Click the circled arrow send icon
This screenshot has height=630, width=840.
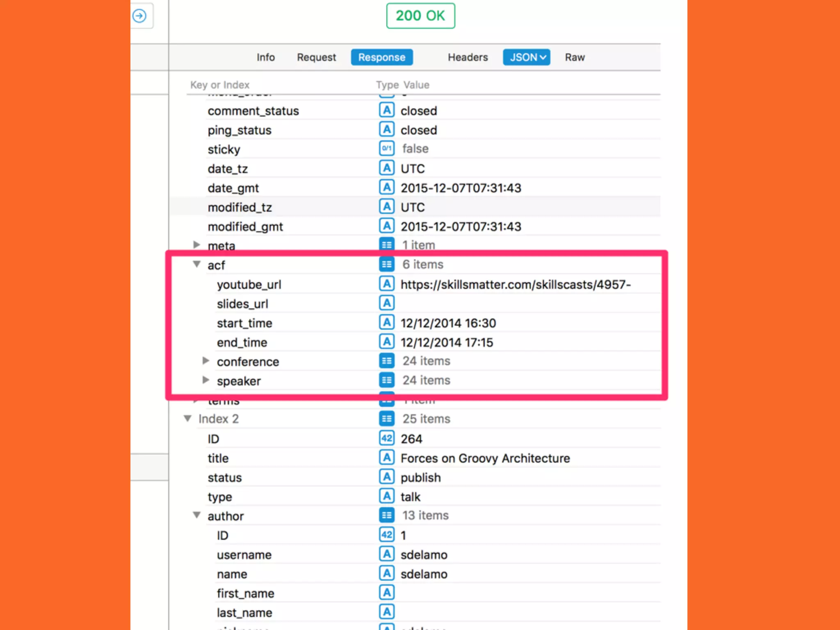[x=139, y=16]
